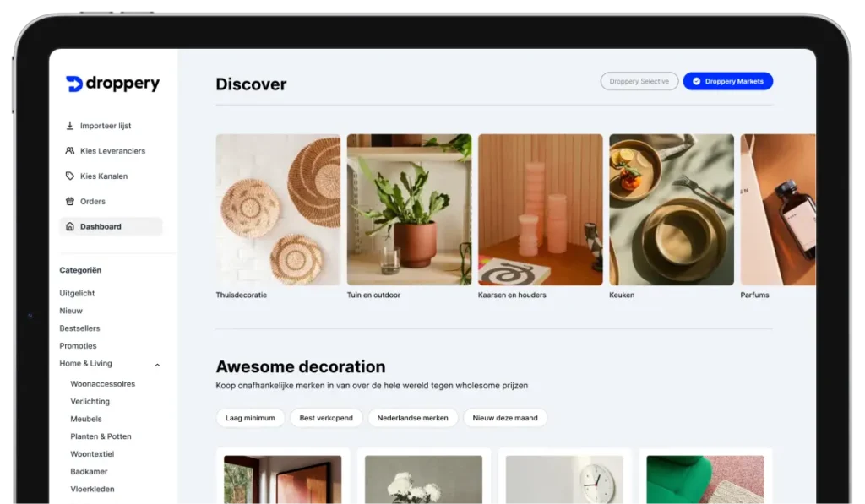Click the Categoriën heading
This screenshot has height=504, width=865.
click(80, 270)
